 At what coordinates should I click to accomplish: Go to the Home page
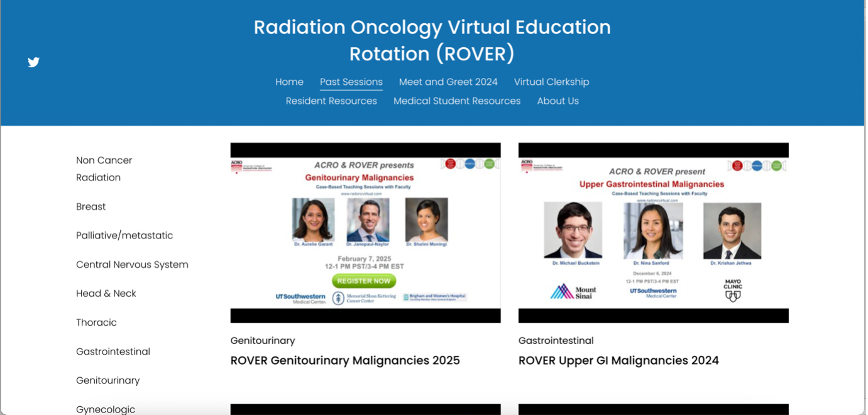tap(289, 82)
